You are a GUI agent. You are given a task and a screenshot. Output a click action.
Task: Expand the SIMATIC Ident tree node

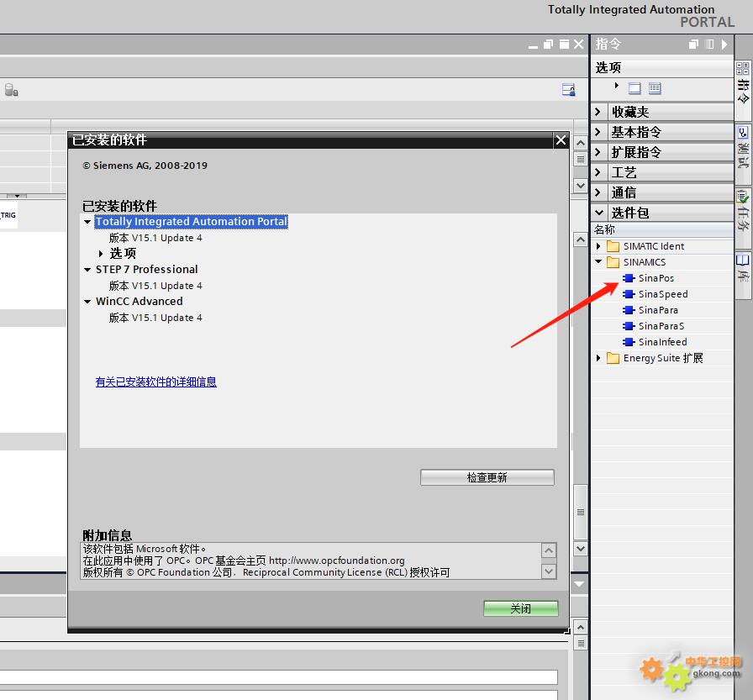pyautogui.click(x=598, y=246)
